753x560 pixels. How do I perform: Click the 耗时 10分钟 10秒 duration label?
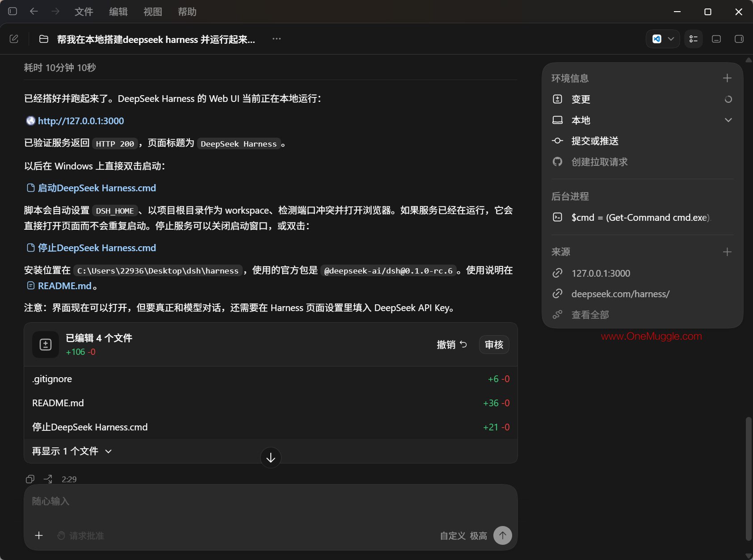click(x=60, y=67)
